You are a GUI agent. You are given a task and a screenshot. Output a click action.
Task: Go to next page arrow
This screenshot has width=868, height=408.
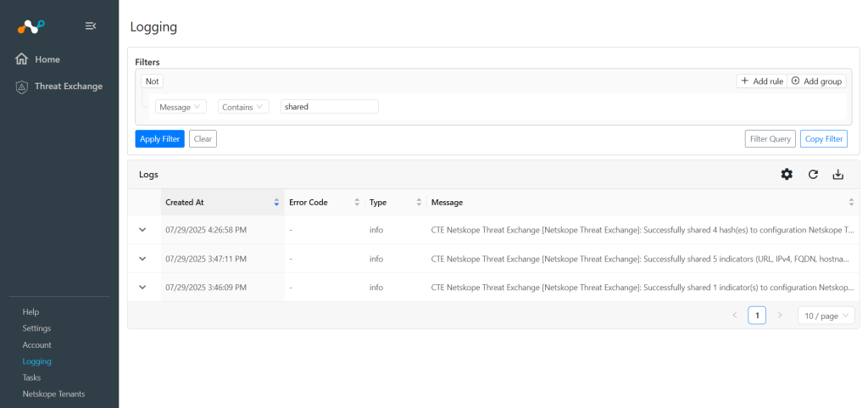[x=780, y=316]
